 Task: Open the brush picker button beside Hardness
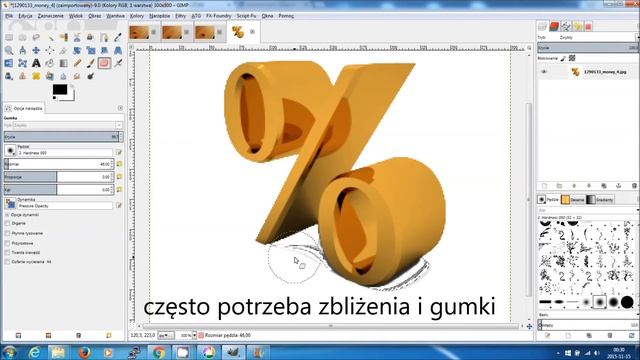pyautogui.click(x=10, y=150)
